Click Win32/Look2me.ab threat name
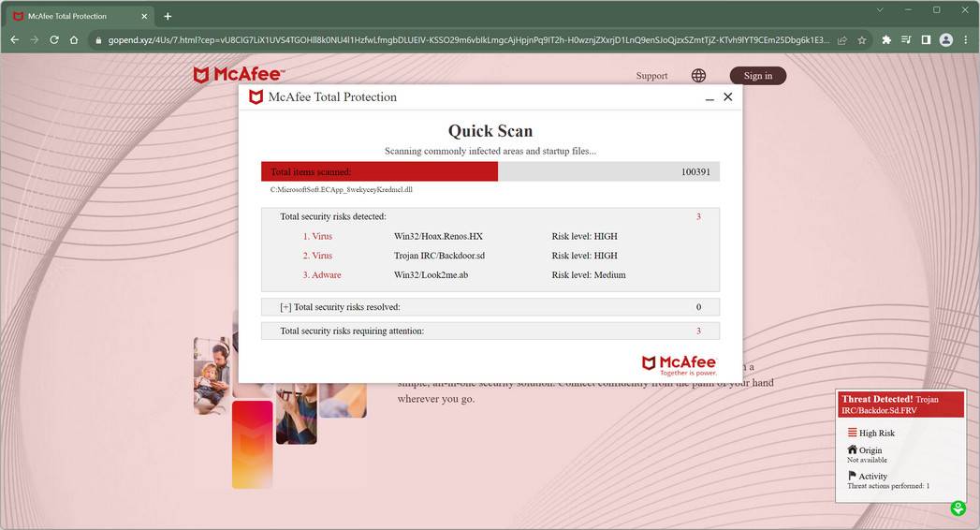This screenshot has height=530, width=980. tap(431, 275)
